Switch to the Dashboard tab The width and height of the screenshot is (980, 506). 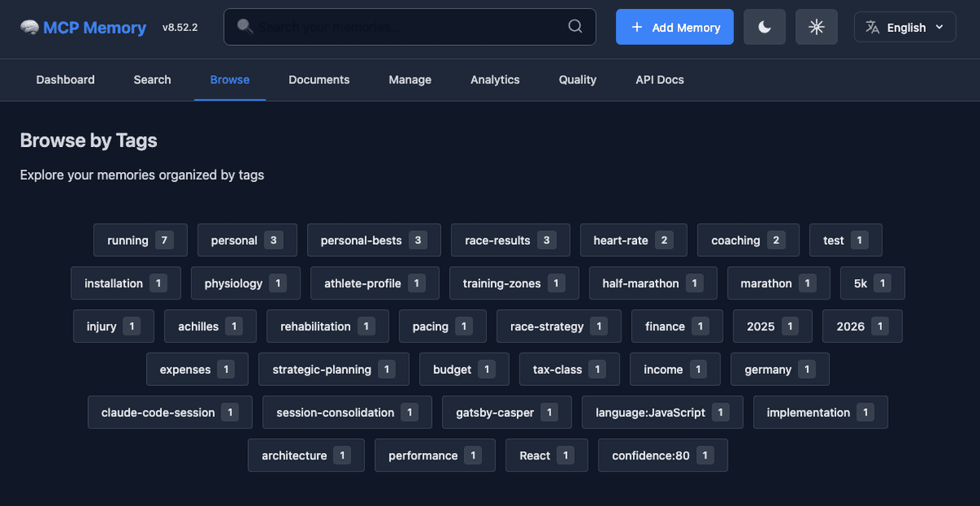[x=65, y=79]
